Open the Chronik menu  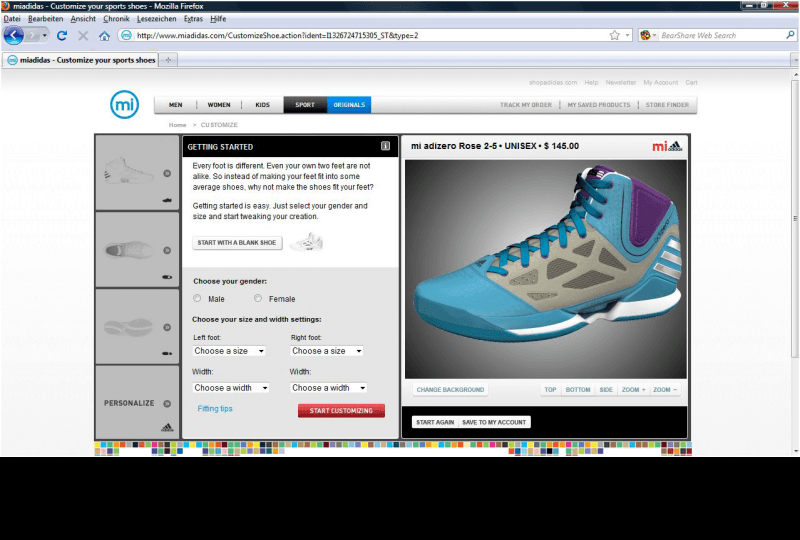[116, 19]
